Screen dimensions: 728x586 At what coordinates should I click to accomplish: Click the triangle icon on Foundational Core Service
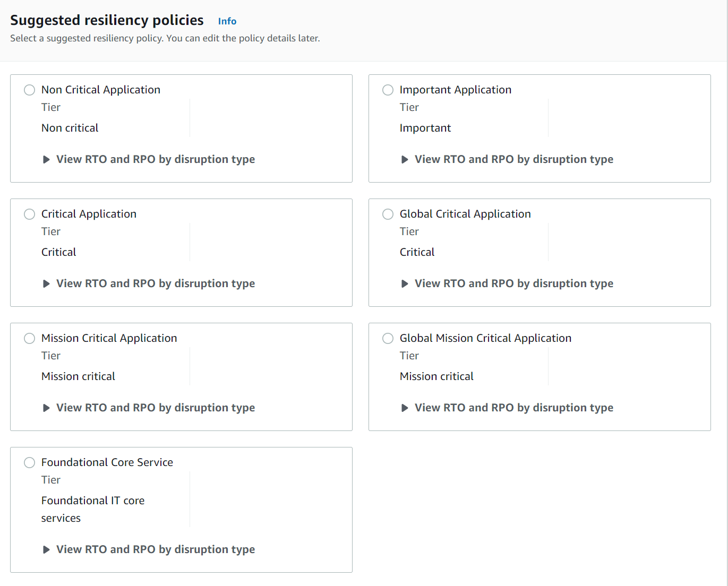click(46, 549)
